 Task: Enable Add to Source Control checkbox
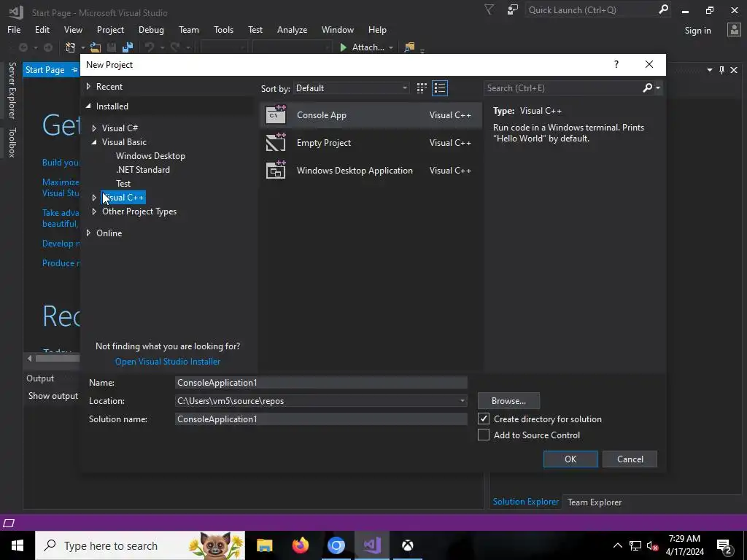point(484,435)
